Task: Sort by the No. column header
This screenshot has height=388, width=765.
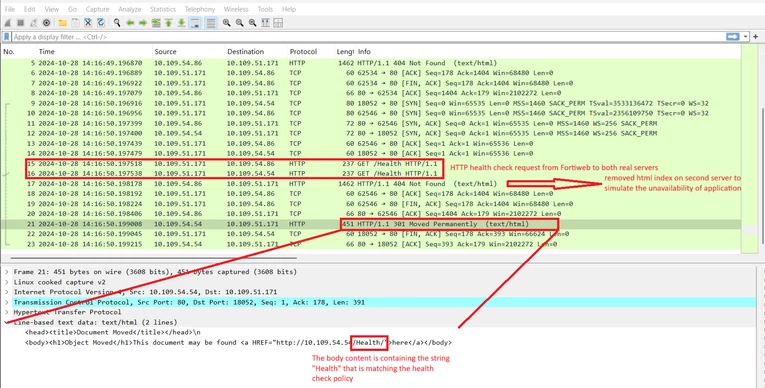Action: tap(19, 51)
